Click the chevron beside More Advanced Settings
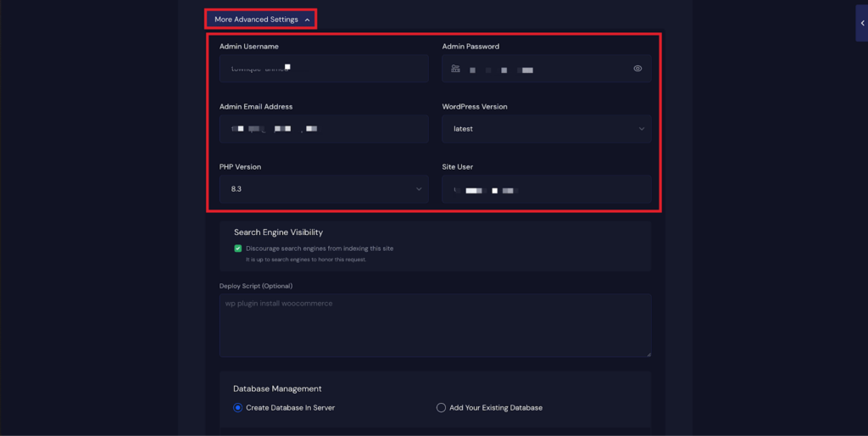Viewport: 868px width, 436px height. [307, 20]
